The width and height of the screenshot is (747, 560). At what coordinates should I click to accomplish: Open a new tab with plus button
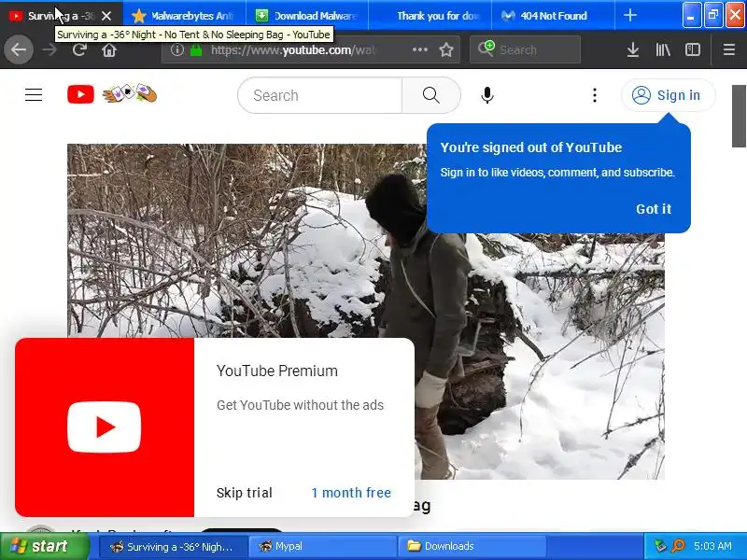click(x=629, y=15)
